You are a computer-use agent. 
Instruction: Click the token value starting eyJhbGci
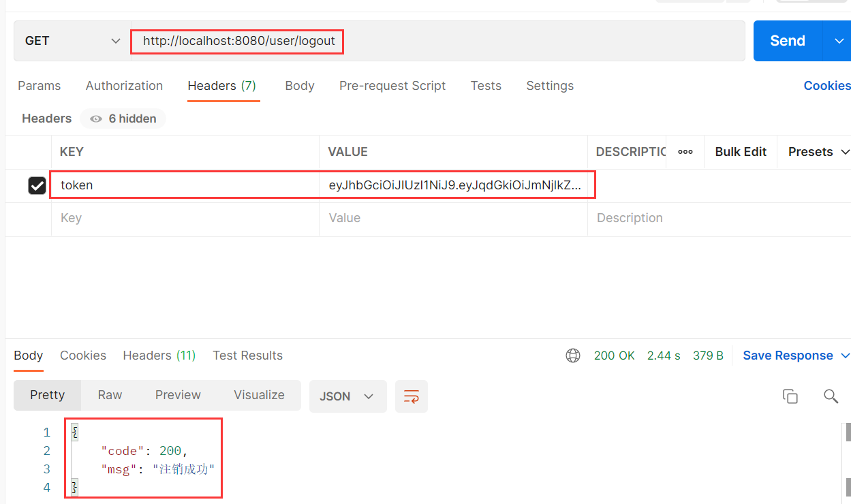(x=454, y=185)
